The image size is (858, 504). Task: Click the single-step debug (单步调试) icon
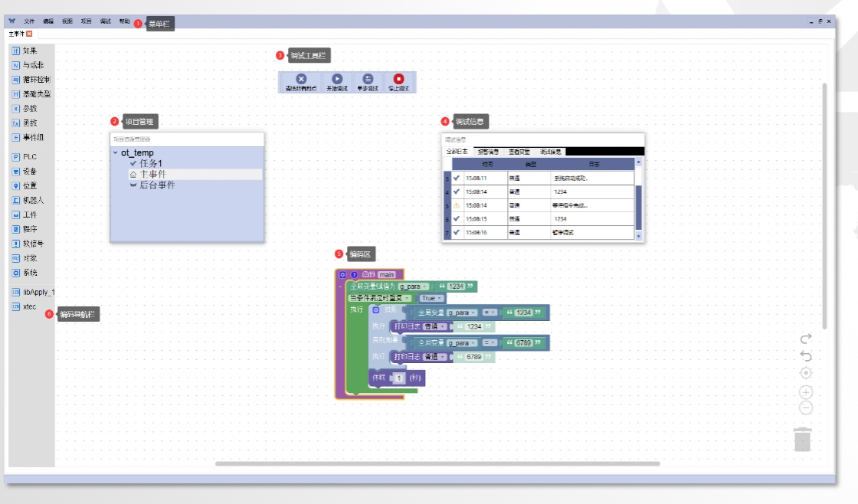coord(368,79)
